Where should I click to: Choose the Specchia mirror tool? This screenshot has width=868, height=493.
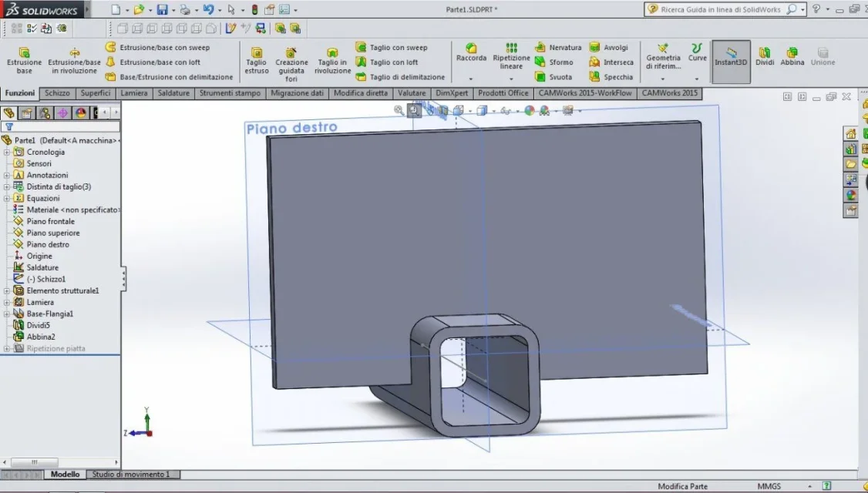coord(611,77)
